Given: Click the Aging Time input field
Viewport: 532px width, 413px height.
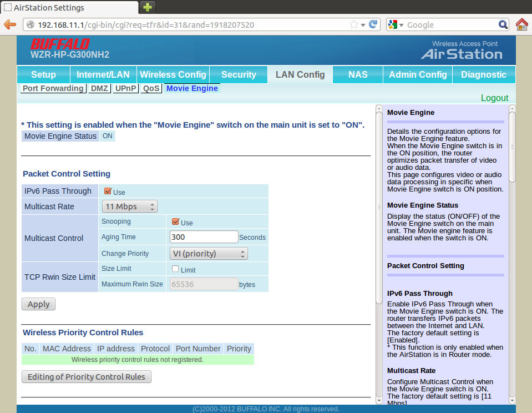Looking at the screenshot, I should point(204,237).
